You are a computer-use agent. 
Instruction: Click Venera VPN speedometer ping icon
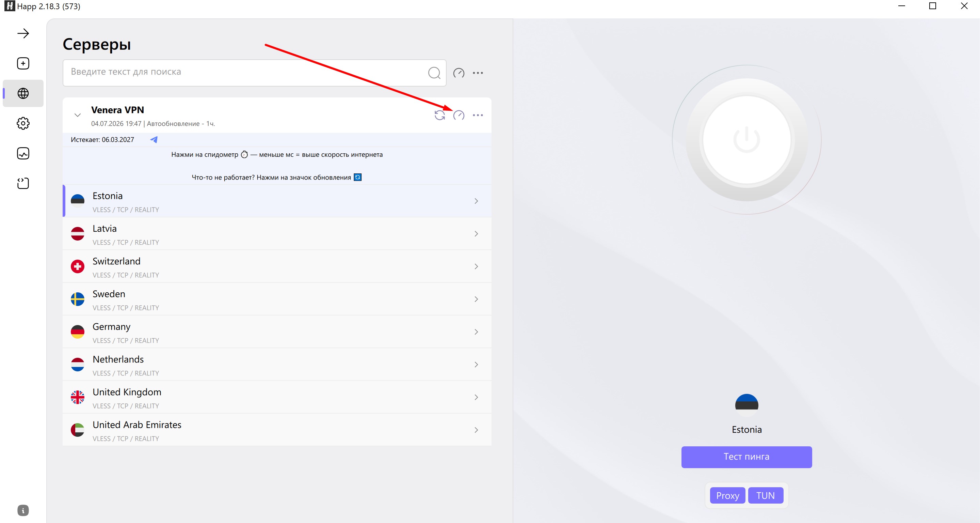[x=459, y=115]
